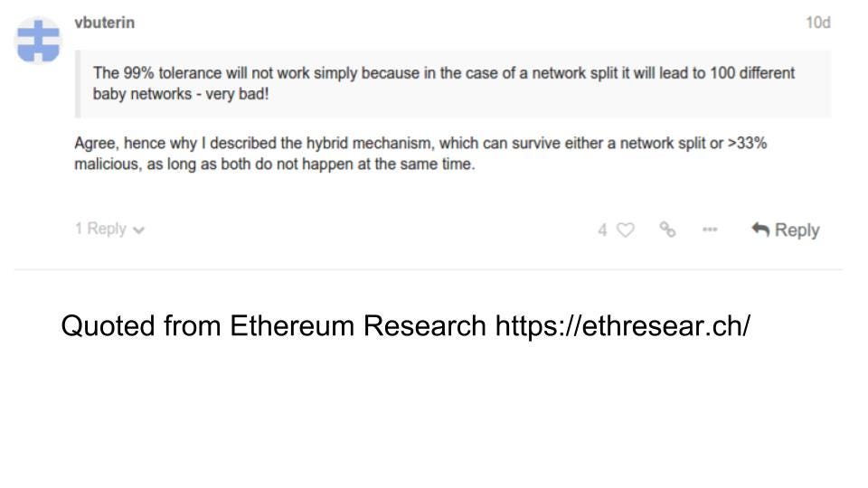This screenshot has width=868, height=488.
Task: Copy post link via chain icon
Action: [x=667, y=229]
